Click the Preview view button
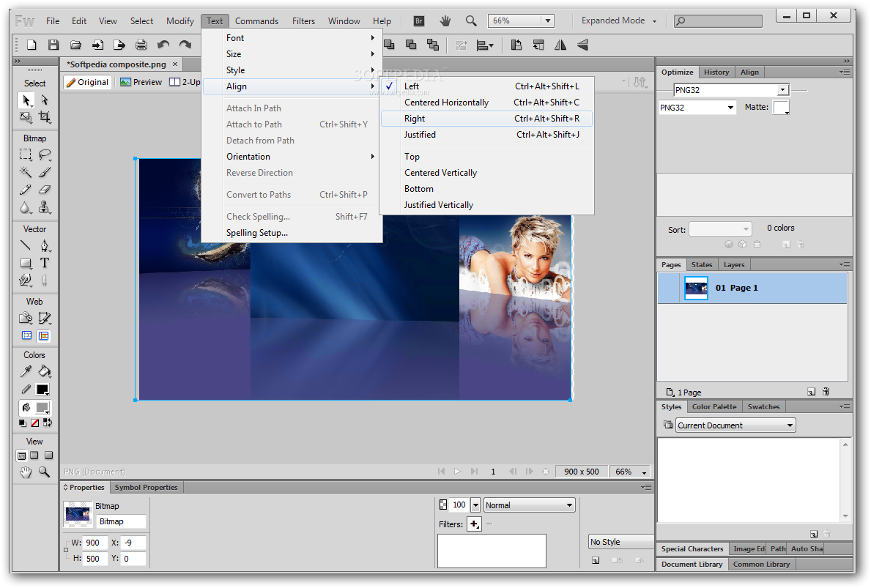 coord(141,82)
